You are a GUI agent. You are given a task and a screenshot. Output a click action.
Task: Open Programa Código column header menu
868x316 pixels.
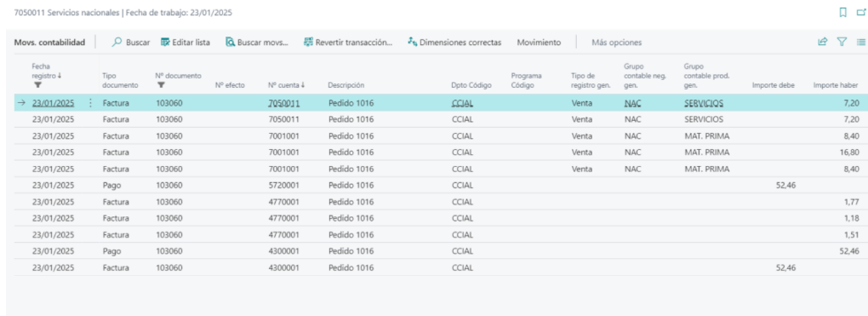(x=527, y=81)
